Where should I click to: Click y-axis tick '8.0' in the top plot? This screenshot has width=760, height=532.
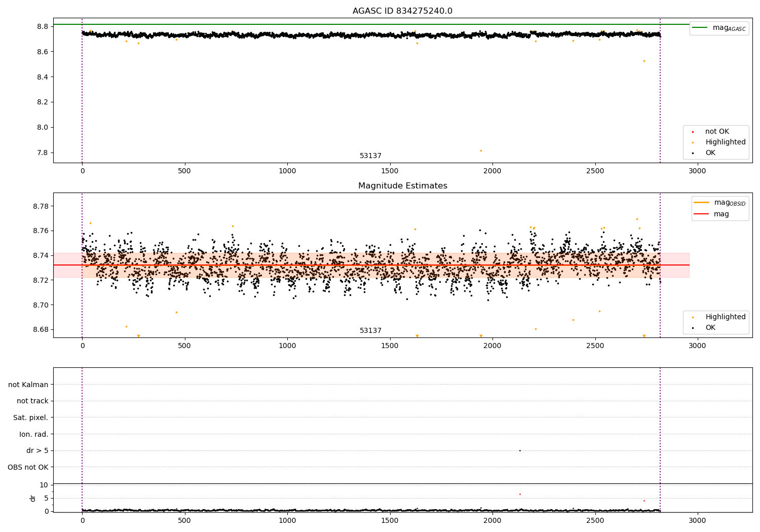(x=43, y=127)
